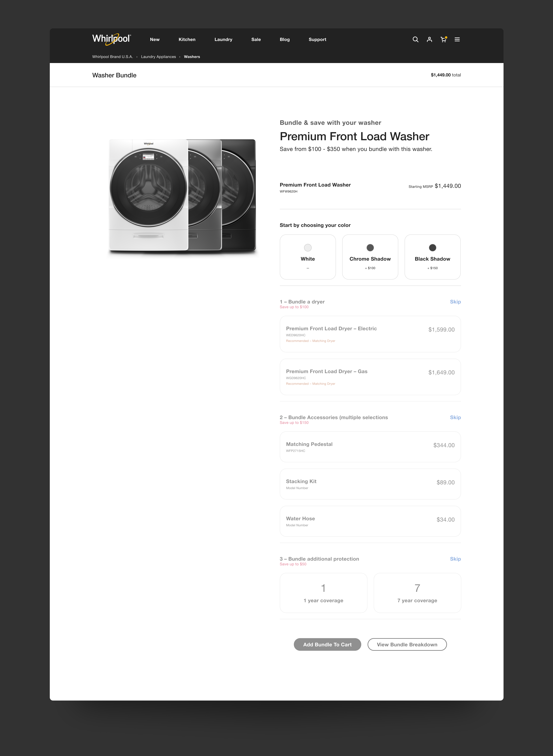This screenshot has height=756, width=553.
Task: Toggle Matching Pedestal accessory
Action: click(x=370, y=447)
